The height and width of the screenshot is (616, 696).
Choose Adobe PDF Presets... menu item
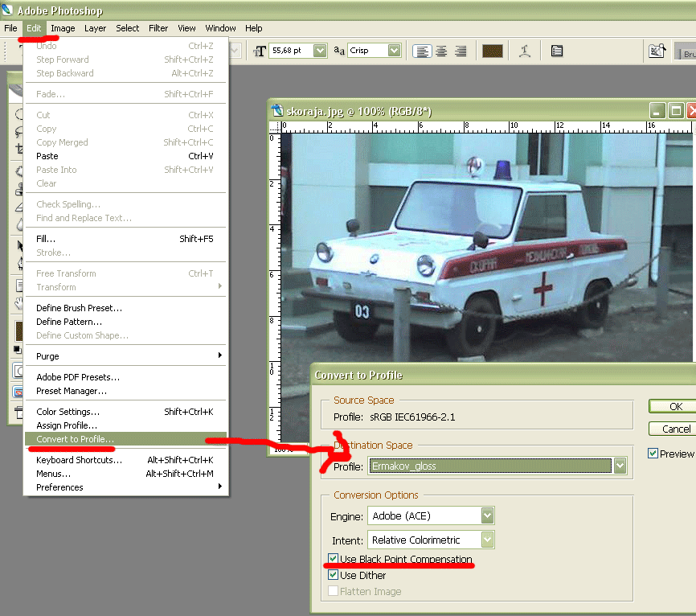[125, 377]
